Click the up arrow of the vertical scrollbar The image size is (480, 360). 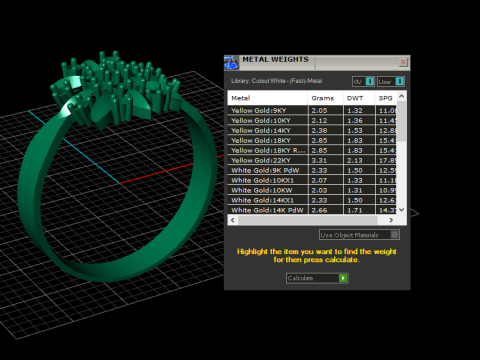pos(402,96)
